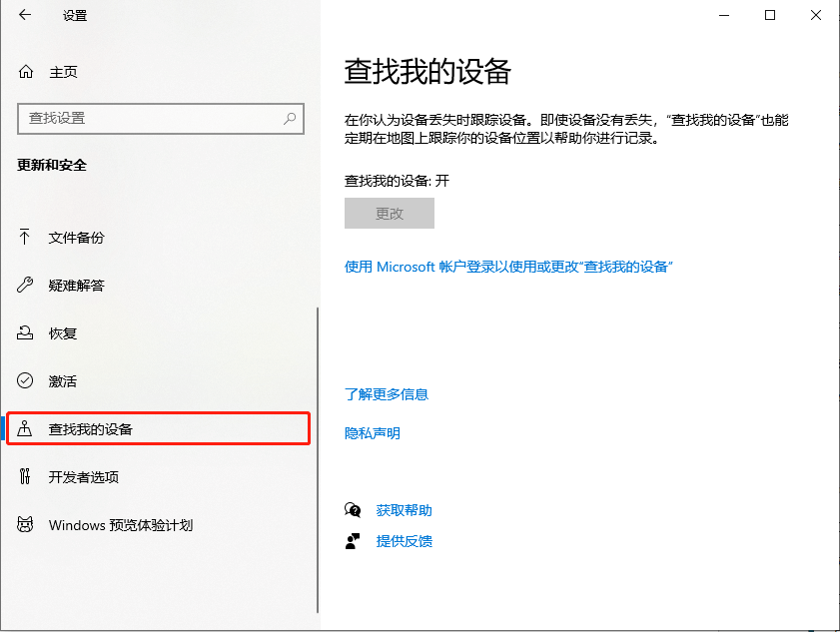Viewport: 840px width, 632px height.
Task: 点击恢复选项的回收图标
Action: point(25,333)
